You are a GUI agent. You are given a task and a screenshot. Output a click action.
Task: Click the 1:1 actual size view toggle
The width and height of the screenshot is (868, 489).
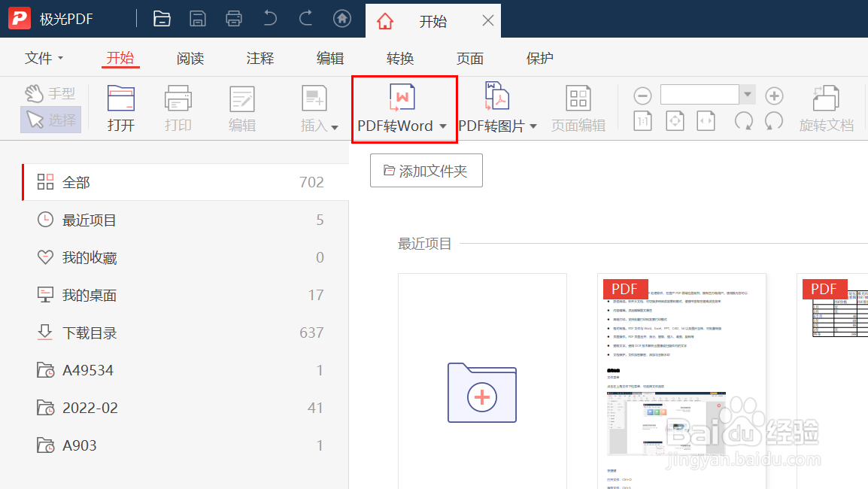pyautogui.click(x=642, y=121)
